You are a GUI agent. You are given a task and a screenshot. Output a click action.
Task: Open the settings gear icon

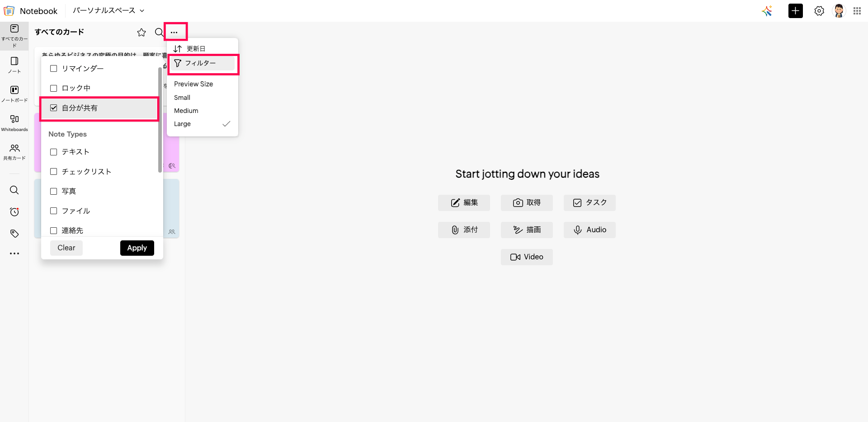(819, 11)
